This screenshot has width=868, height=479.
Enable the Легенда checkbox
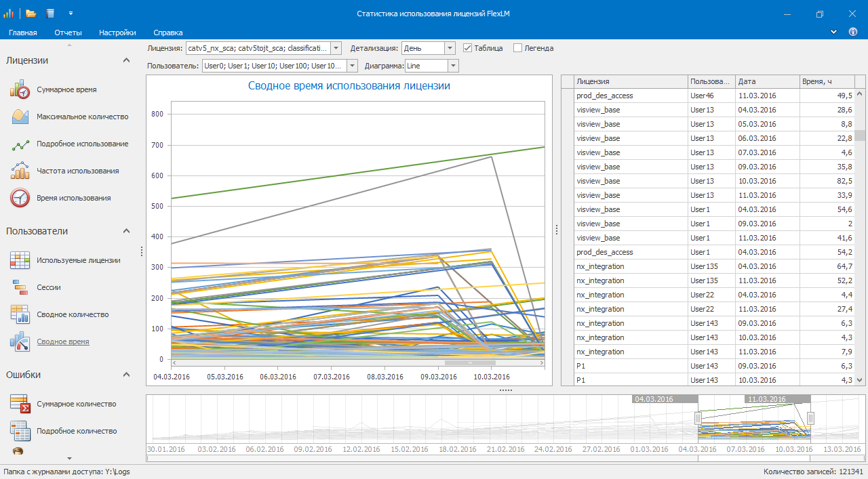coord(517,48)
